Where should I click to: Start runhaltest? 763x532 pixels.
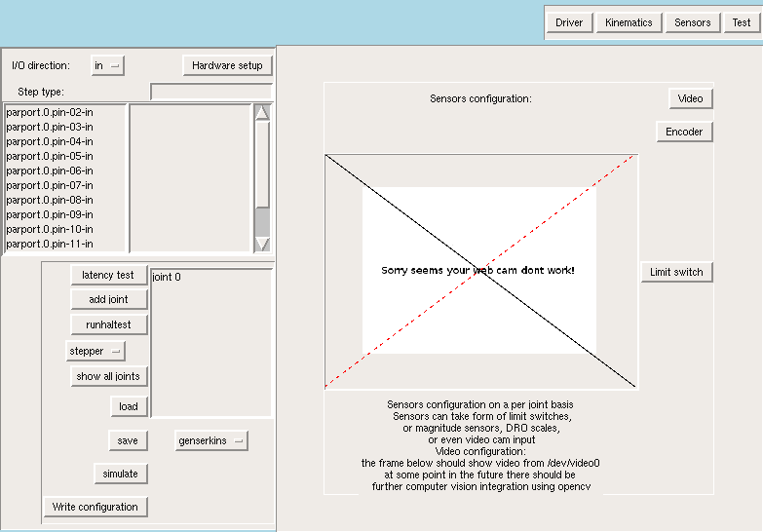[108, 324]
